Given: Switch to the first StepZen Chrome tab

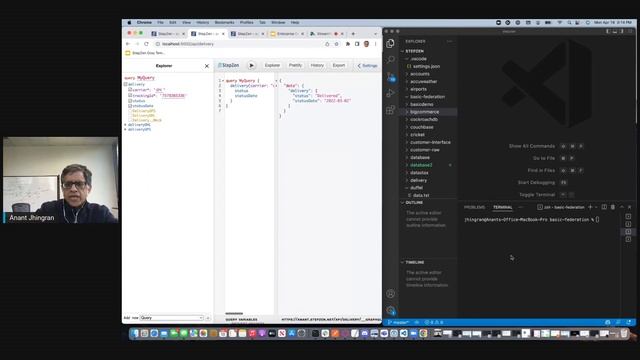Looking at the screenshot, I should point(167,33).
